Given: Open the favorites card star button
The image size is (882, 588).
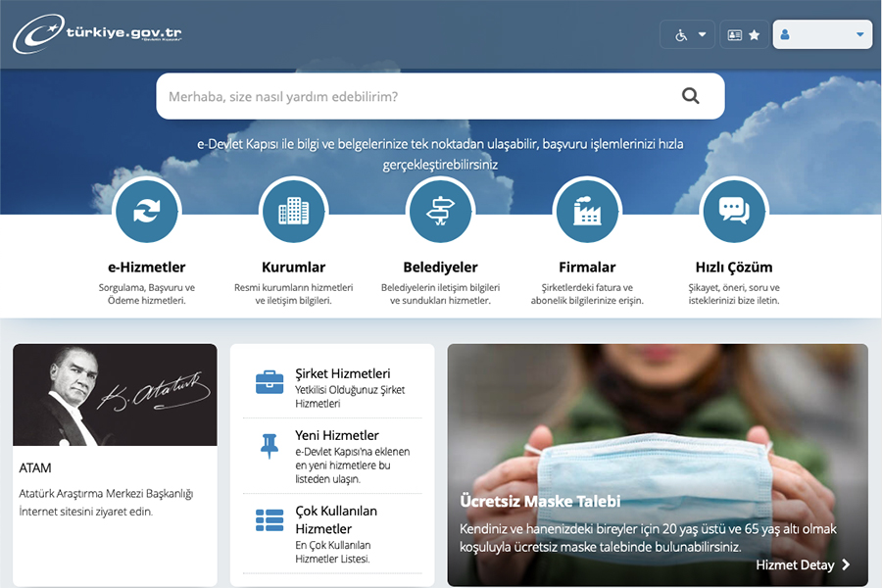Looking at the screenshot, I should click(x=744, y=35).
